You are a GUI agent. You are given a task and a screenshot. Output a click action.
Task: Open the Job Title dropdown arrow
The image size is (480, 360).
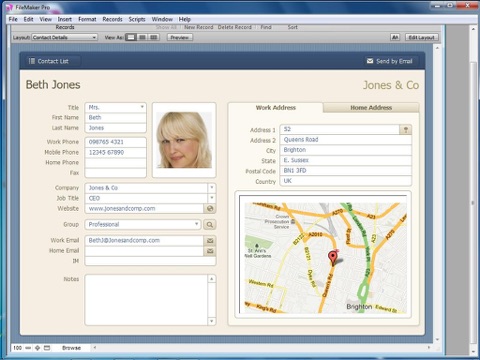coord(211,198)
